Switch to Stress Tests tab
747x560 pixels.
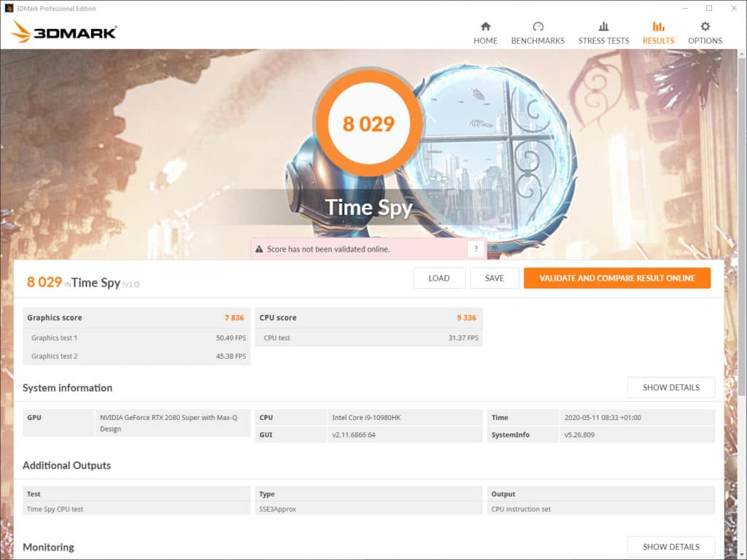603,33
